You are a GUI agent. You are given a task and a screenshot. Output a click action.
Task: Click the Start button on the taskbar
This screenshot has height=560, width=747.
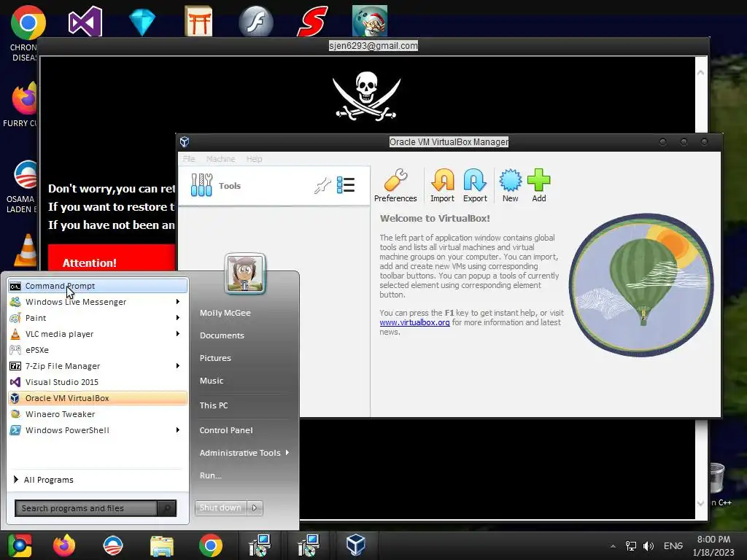(x=20, y=545)
